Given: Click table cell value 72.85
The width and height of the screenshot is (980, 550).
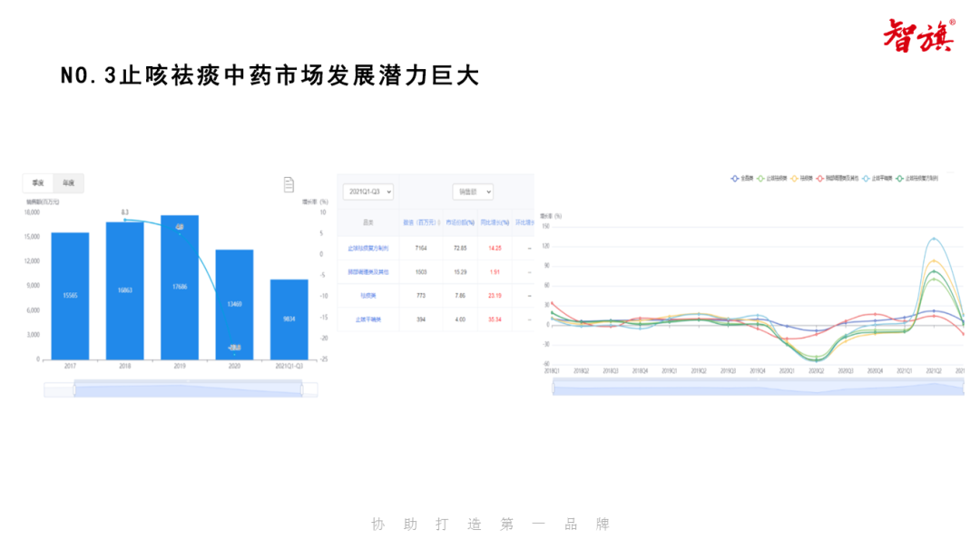Looking at the screenshot, I should click(x=460, y=249).
